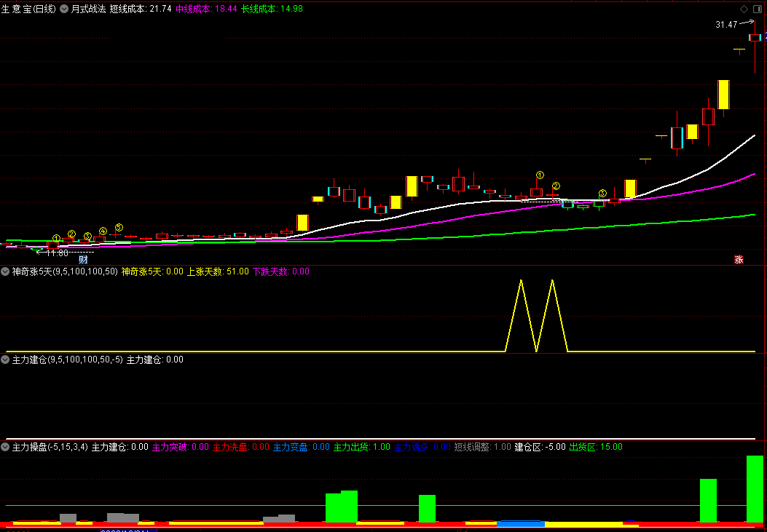Image resolution: width=767 pixels, height=532 pixels.
Task: Open the 主力操盘 indicator dropdown arrow
Action: (5, 447)
